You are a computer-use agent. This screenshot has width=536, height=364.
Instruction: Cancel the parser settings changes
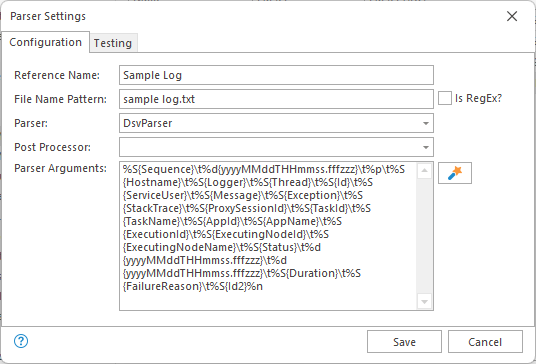click(x=485, y=341)
